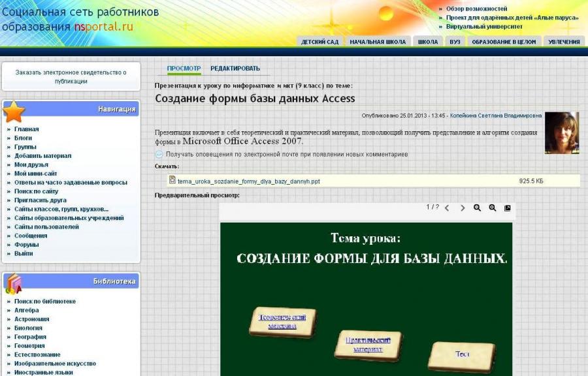Switch to the РЕДАКТИРОВАТЬ tab
Viewport: 588px width, 376px height.
[x=235, y=69]
